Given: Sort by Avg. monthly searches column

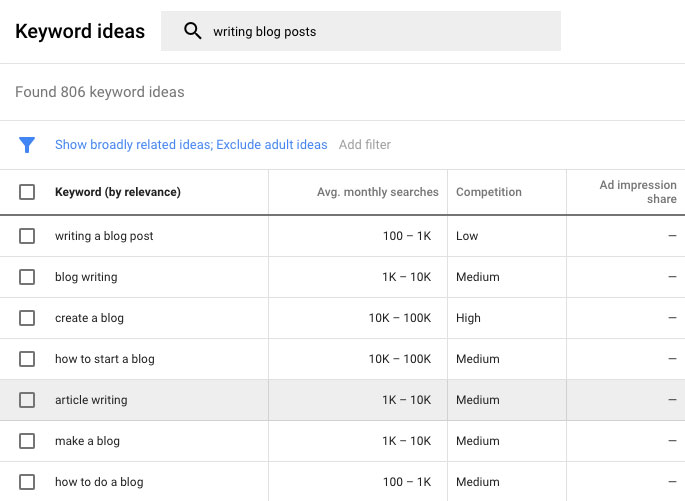Looking at the screenshot, I should pos(377,192).
